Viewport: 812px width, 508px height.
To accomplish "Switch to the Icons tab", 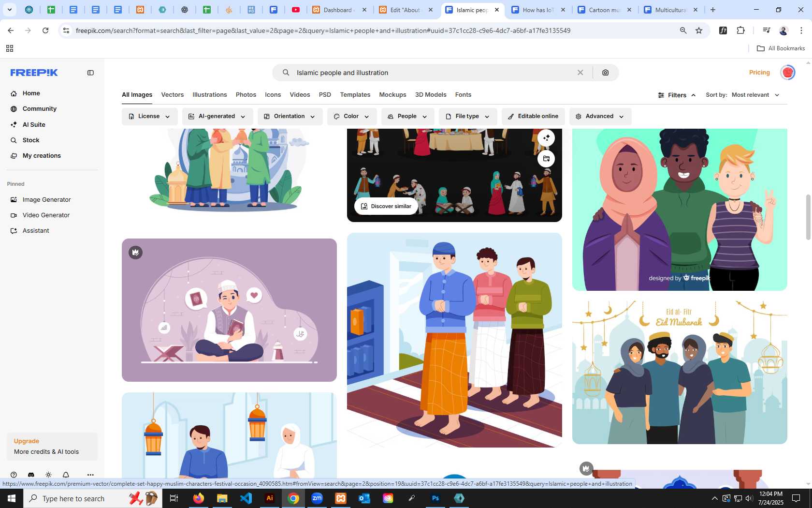I will pos(273,95).
